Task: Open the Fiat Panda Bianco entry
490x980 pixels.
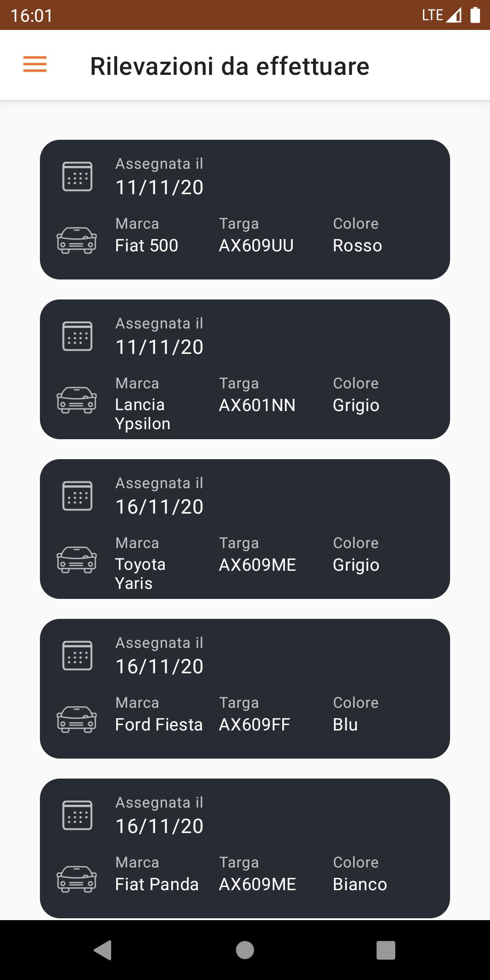Action: tap(245, 848)
